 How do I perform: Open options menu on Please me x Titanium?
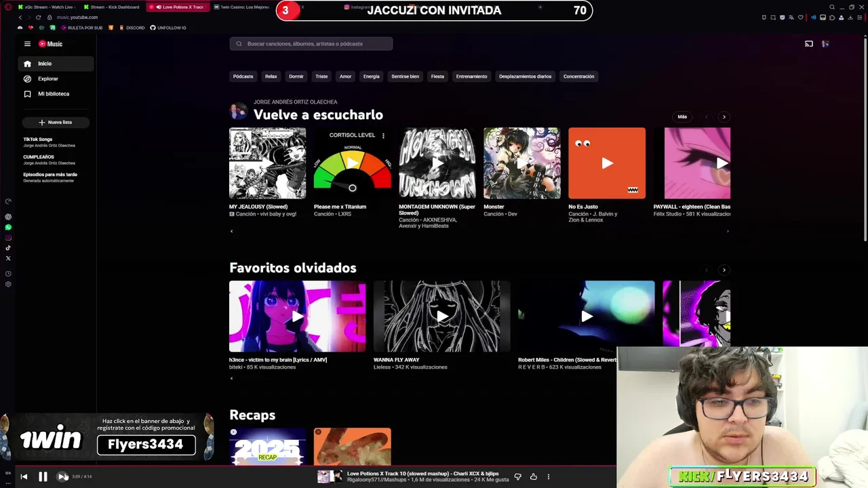pyautogui.click(x=383, y=136)
